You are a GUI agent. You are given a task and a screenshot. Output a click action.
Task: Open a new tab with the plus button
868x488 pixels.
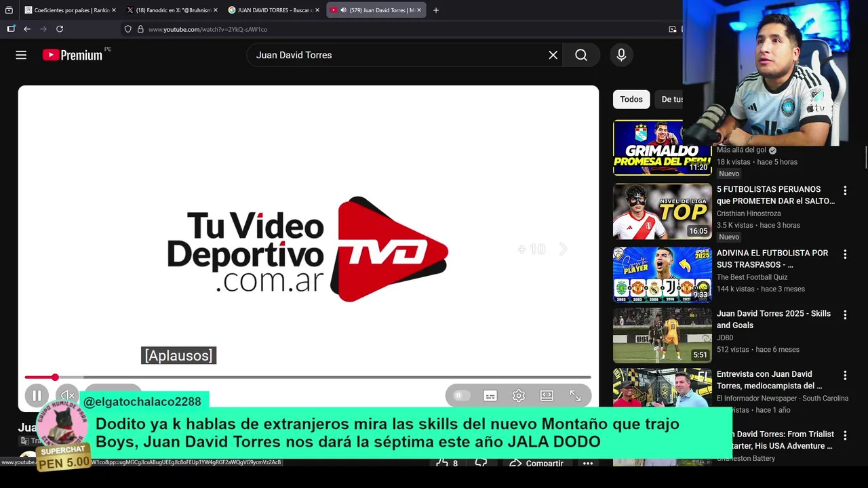pyautogui.click(x=436, y=10)
